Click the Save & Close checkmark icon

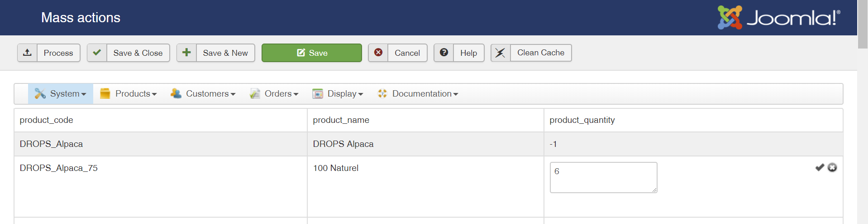[97, 53]
